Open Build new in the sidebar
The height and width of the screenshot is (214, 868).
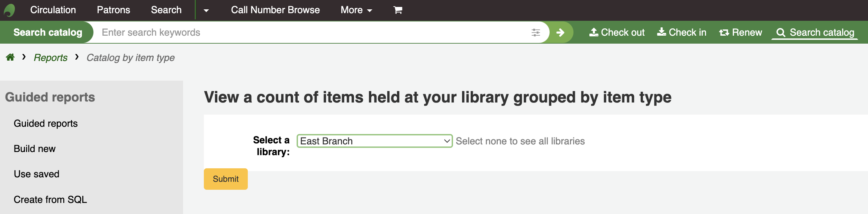[35, 149]
